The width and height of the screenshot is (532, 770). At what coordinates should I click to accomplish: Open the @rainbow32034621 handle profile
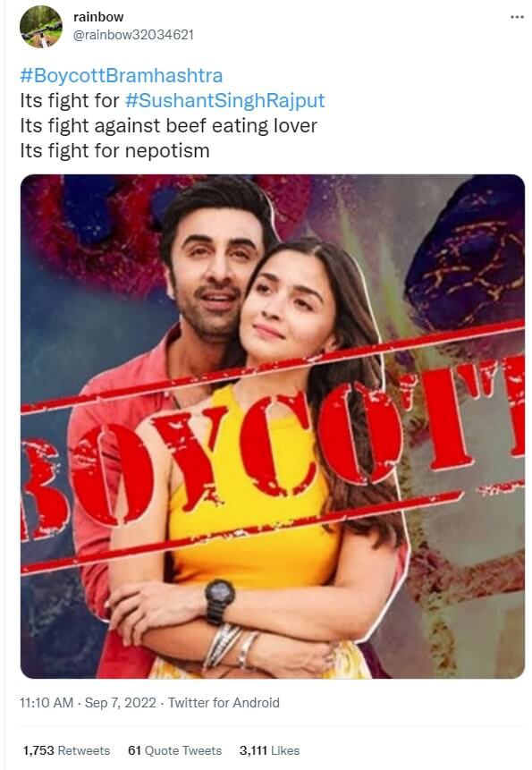click(133, 35)
